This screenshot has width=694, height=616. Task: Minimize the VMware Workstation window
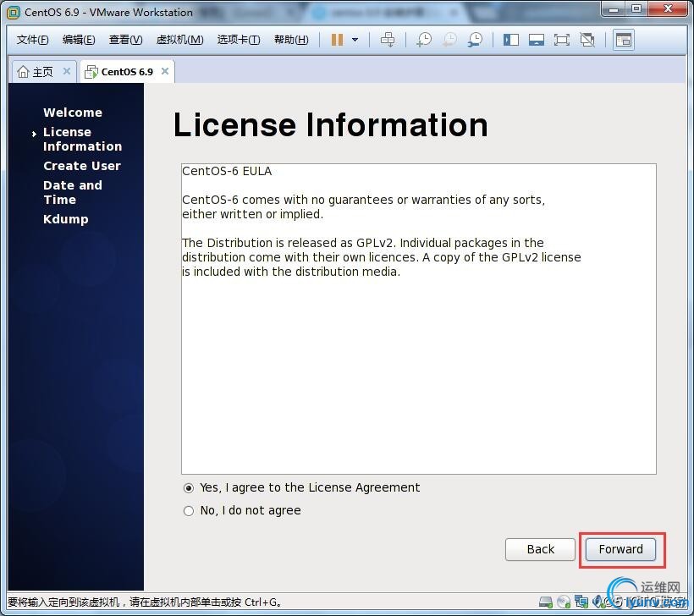[x=614, y=8]
